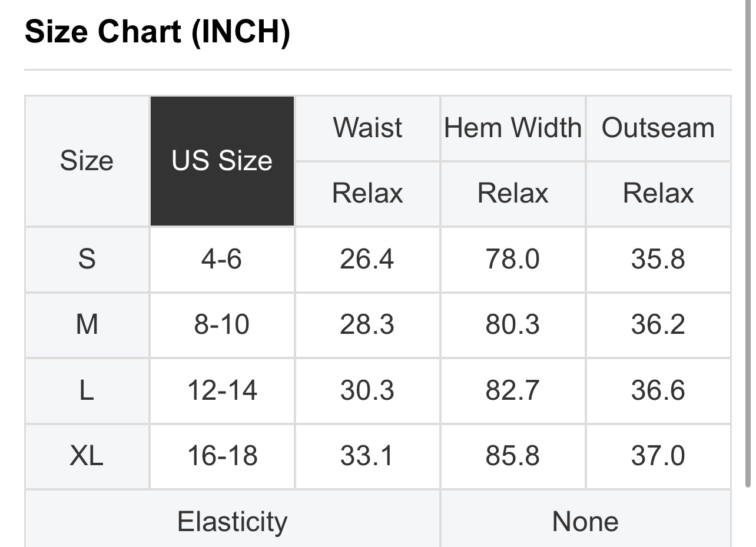Click the US Size column header
Screen dimensions: 756x547
click(x=222, y=161)
